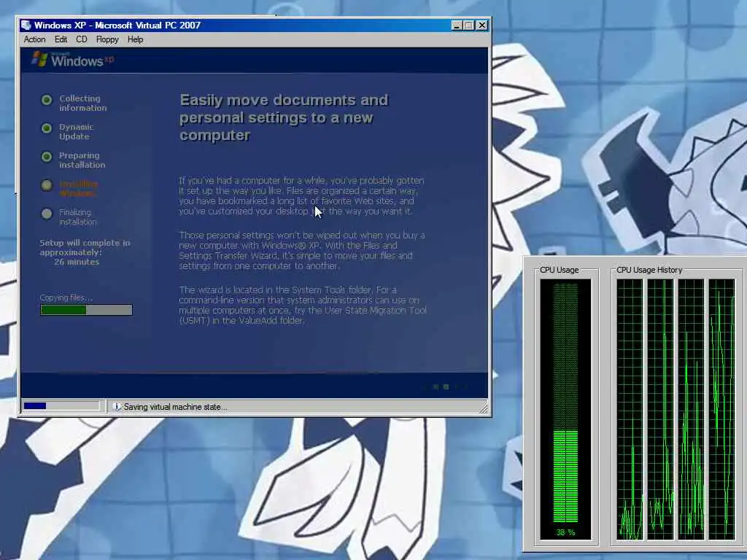Click the 'Collecting information' step label
747x560 pixels.
click(x=83, y=104)
